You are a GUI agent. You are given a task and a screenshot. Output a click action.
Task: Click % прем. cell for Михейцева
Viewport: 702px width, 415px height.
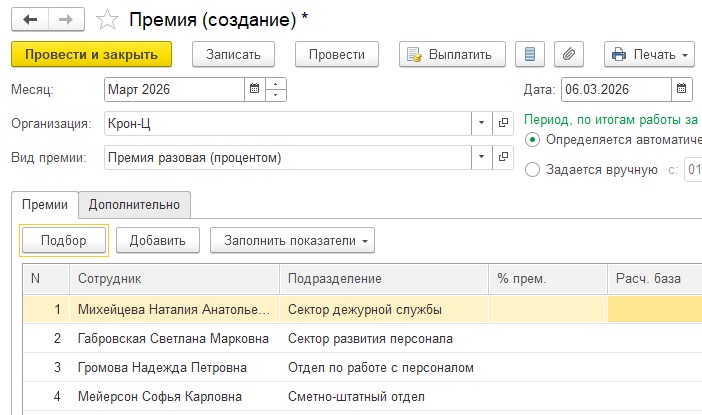[x=548, y=309]
